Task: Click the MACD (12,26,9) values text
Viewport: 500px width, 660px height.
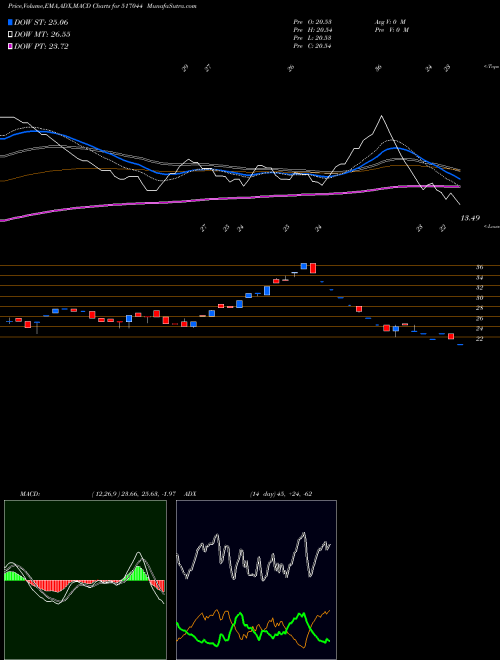Action: click(136, 494)
